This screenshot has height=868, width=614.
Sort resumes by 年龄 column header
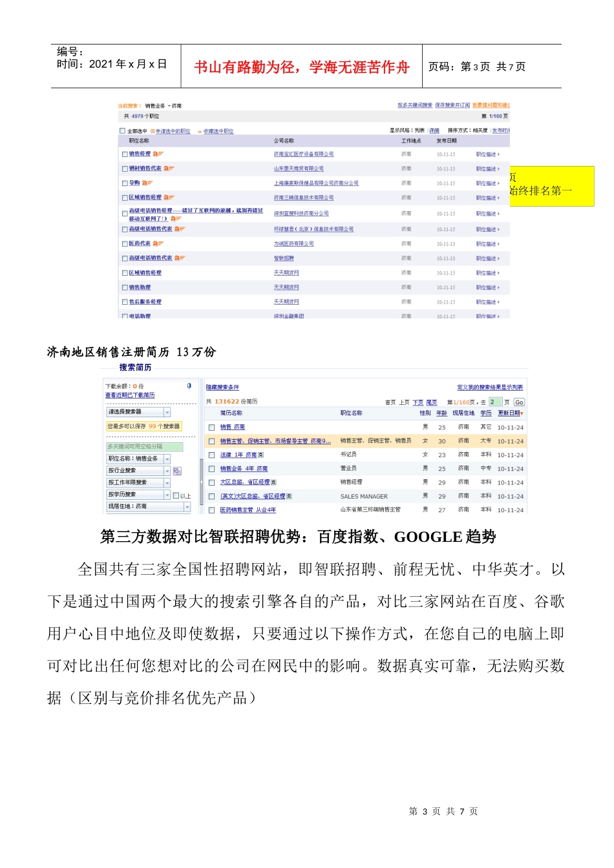pyautogui.click(x=441, y=413)
